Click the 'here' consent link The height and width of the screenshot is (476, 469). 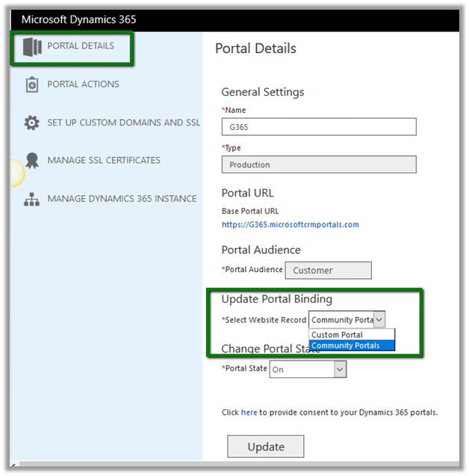click(x=249, y=412)
